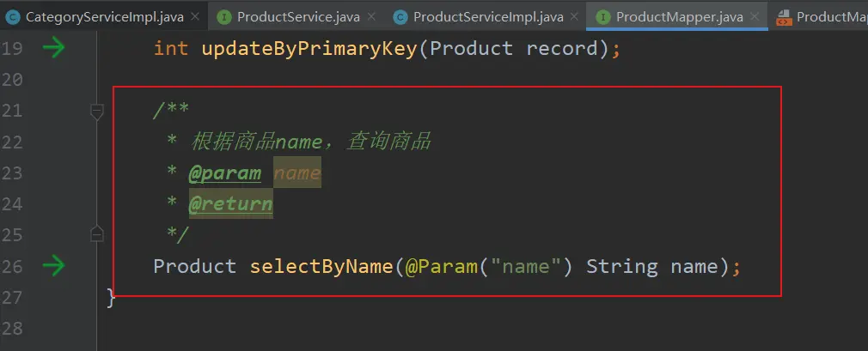Click the int keyword on line 19
Screen dimensions: 868x351
tap(171, 49)
